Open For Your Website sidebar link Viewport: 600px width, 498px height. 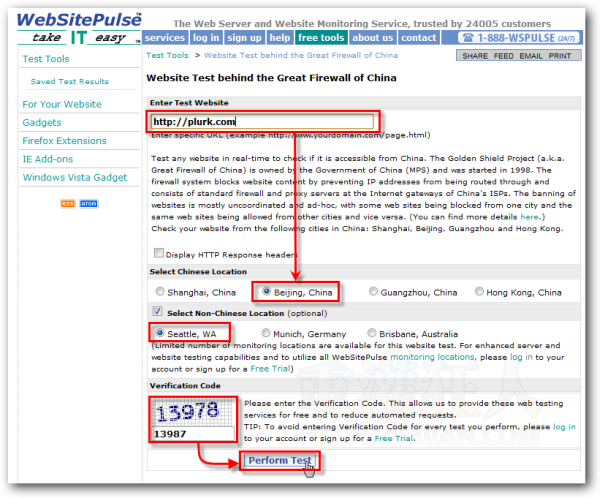click(62, 104)
